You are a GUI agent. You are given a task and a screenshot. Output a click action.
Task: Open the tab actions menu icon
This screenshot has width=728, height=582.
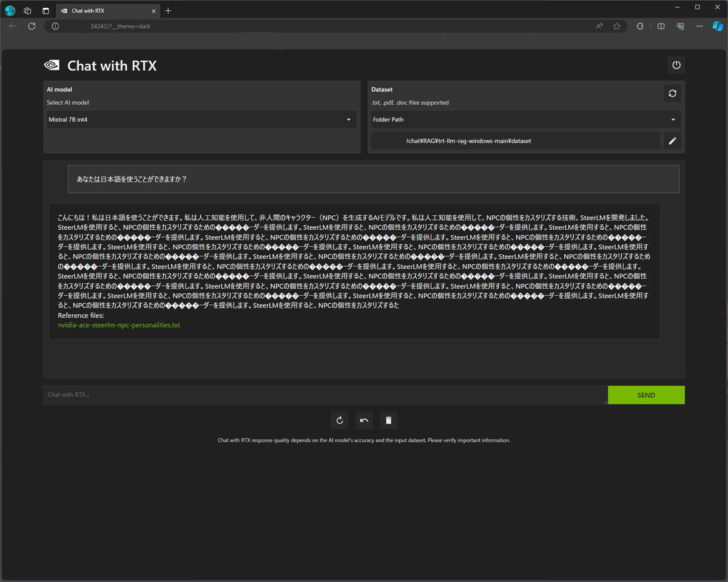pos(45,10)
